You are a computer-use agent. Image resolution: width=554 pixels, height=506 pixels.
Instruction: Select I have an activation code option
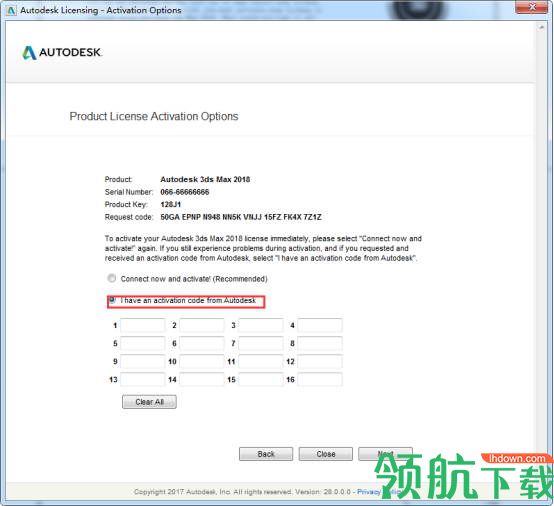pyautogui.click(x=112, y=300)
